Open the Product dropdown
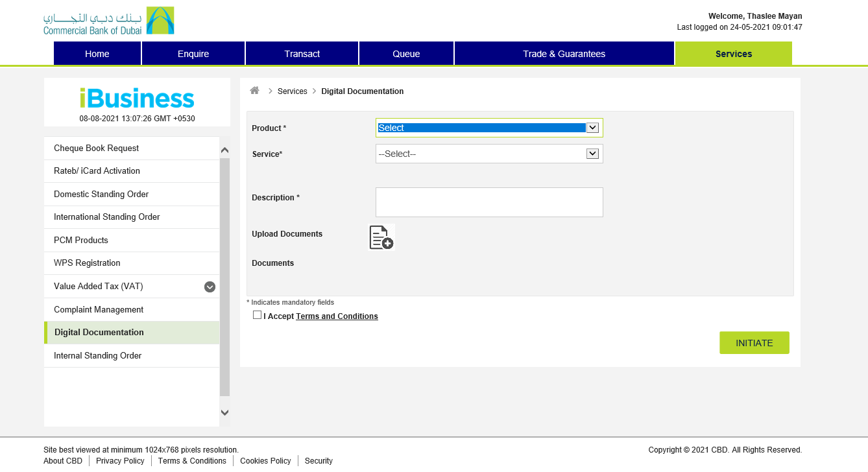The height and width of the screenshot is (472, 868). click(488, 128)
